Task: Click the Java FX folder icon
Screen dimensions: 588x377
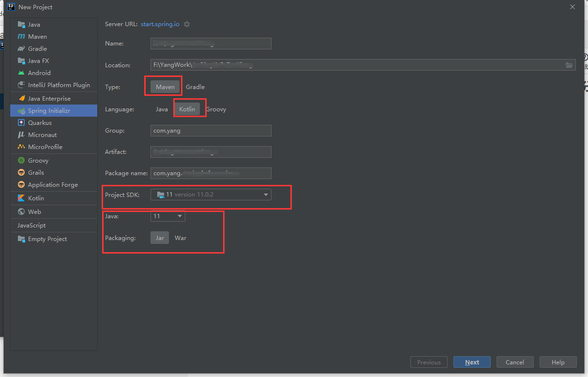Action: coord(21,60)
